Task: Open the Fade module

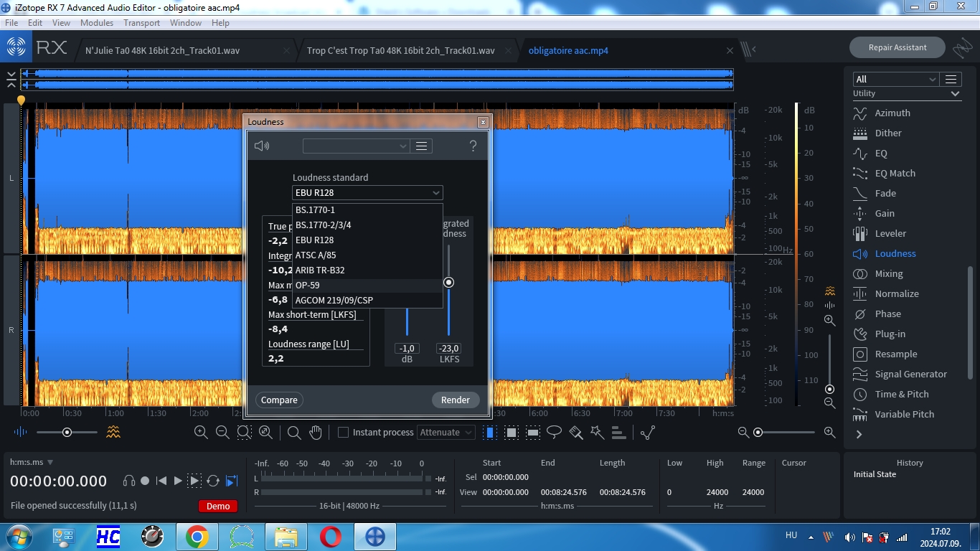Action: point(885,193)
